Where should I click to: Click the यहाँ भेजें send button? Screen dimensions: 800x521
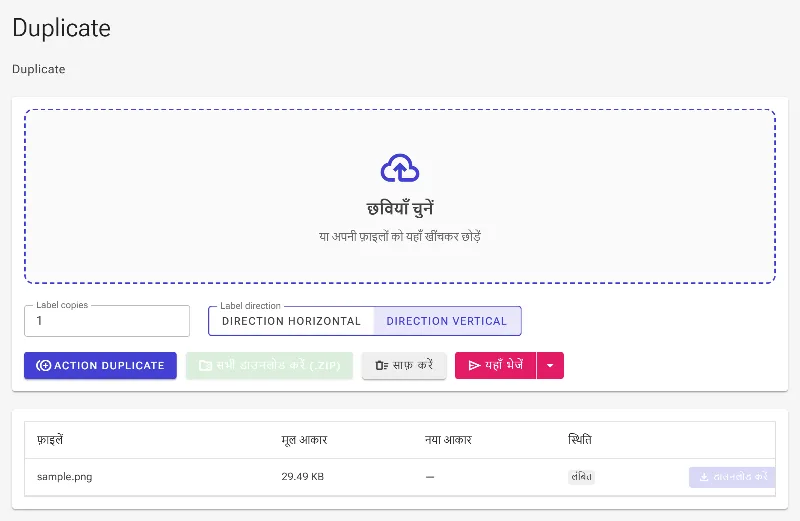point(495,365)
